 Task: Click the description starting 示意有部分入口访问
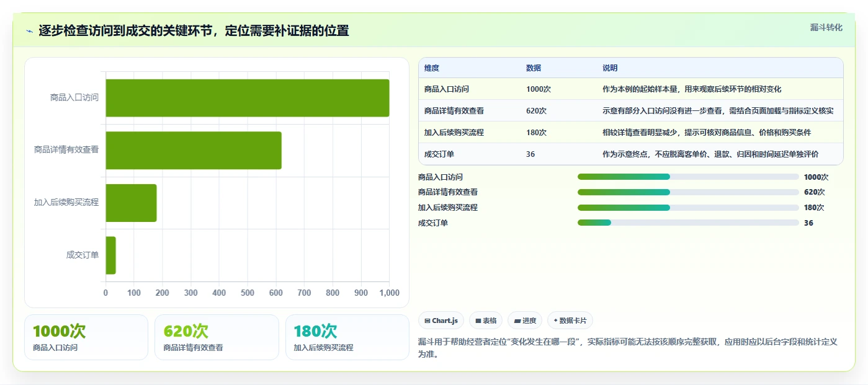tap(718, 111)
